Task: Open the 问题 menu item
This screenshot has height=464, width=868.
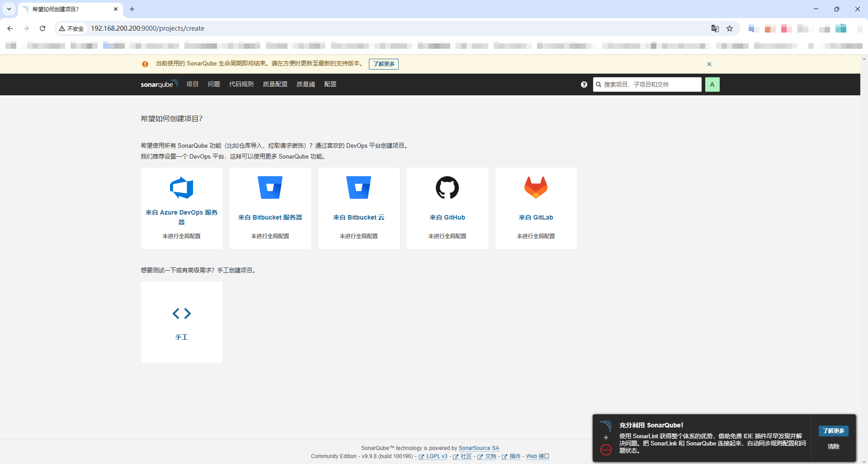Action: pyautogui.click(x=214, y=84)
